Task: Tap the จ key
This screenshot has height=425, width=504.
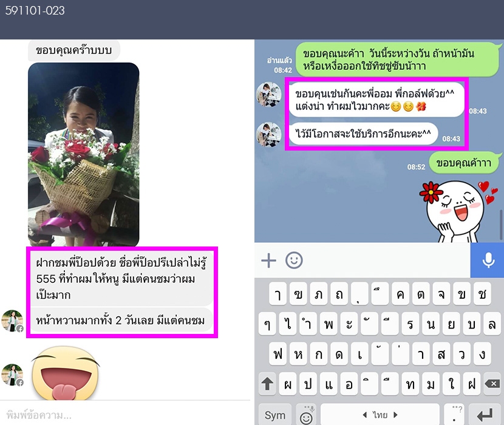Action: (441, 293)
